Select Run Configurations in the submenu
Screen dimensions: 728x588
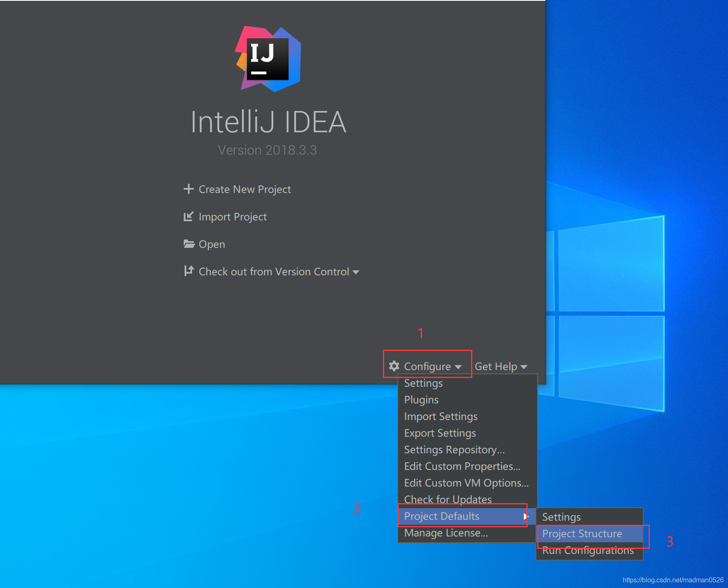(587, 550)
